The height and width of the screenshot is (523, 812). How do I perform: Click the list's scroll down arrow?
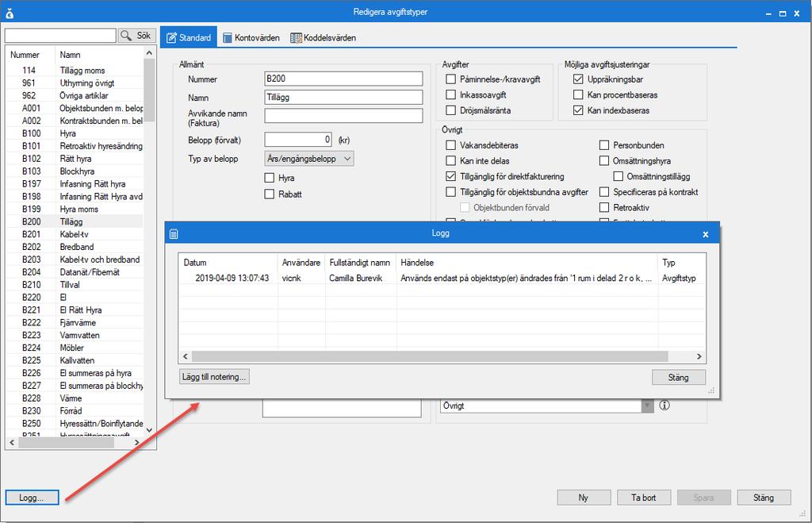(x=149, y=429)
